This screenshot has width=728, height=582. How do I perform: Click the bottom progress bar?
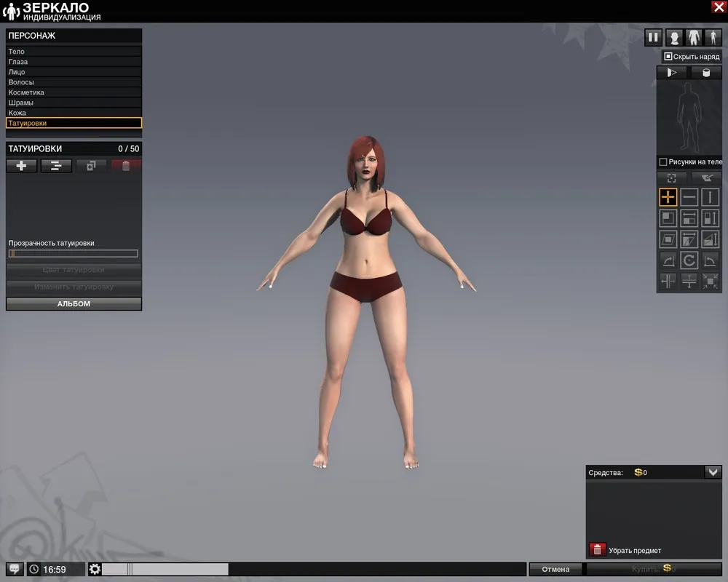(314, 569)
